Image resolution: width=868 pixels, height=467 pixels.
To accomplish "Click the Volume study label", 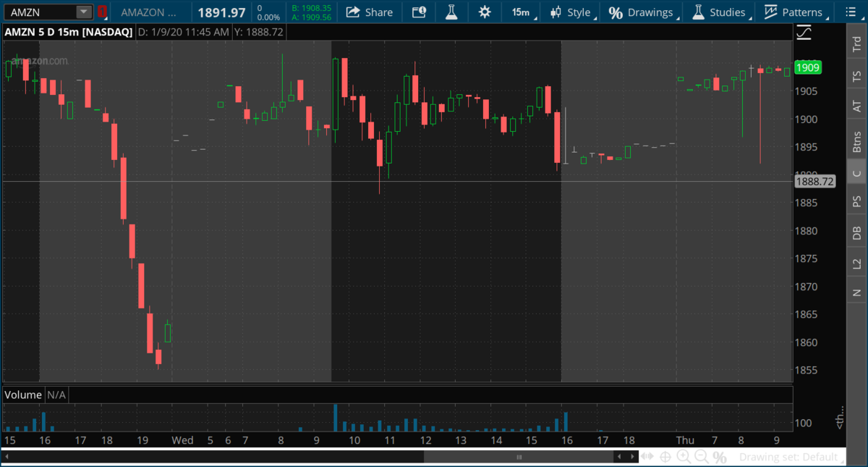I will (24, 395).
